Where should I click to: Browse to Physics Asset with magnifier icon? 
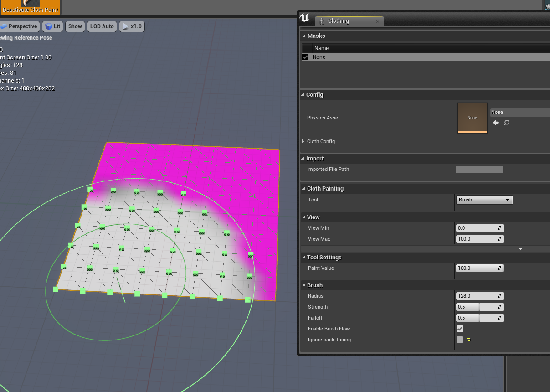pos(506,123)
